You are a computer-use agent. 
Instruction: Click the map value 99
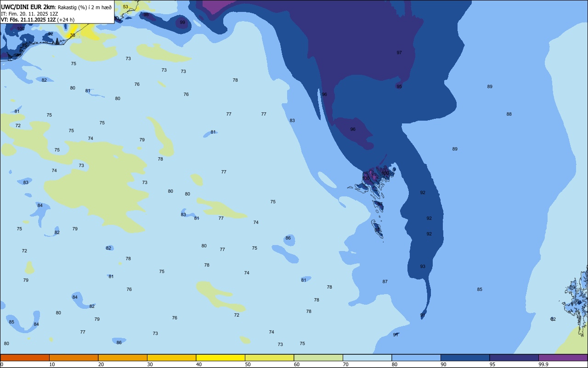tap(182, 22)
